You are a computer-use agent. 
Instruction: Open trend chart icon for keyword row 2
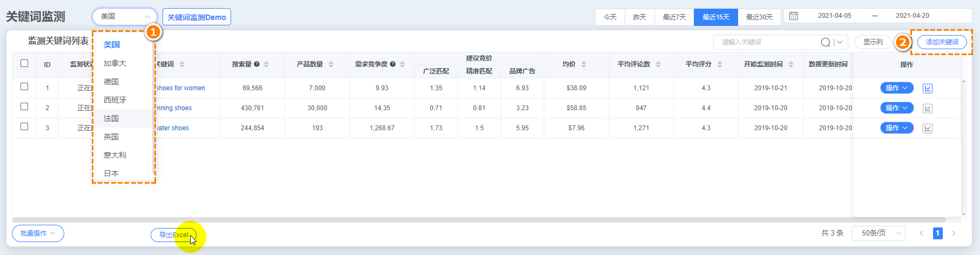point(928,108)
